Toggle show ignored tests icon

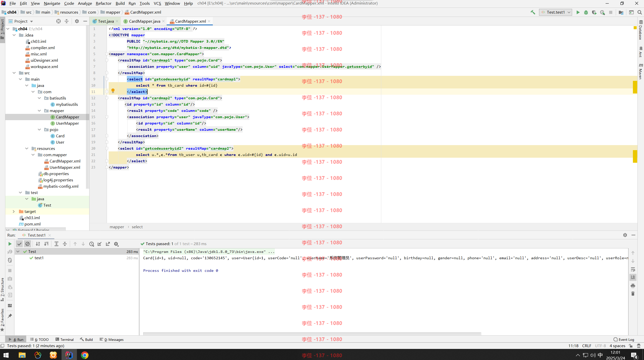tap(27, 244)
